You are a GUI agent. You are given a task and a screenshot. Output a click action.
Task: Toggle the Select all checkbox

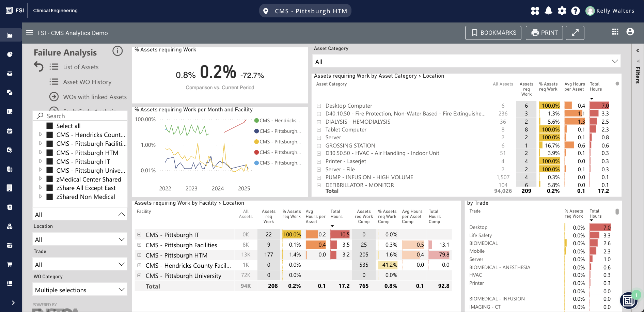tap(49, 126)
